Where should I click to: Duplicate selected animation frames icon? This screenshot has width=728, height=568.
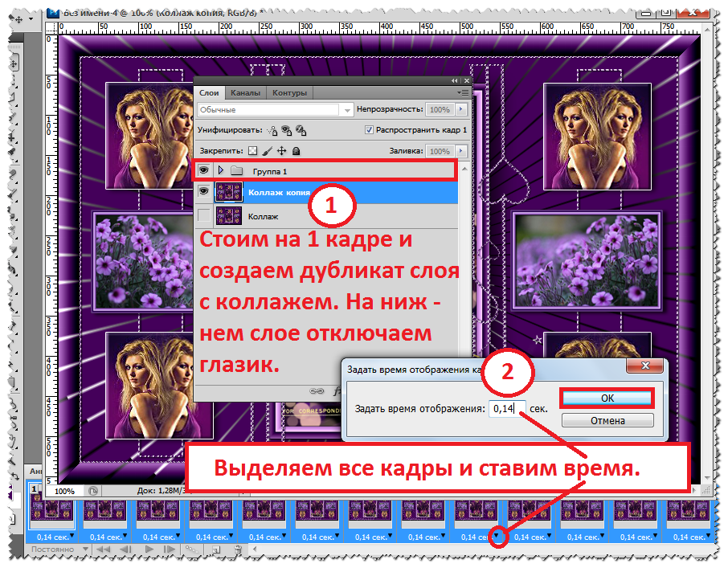216,550
